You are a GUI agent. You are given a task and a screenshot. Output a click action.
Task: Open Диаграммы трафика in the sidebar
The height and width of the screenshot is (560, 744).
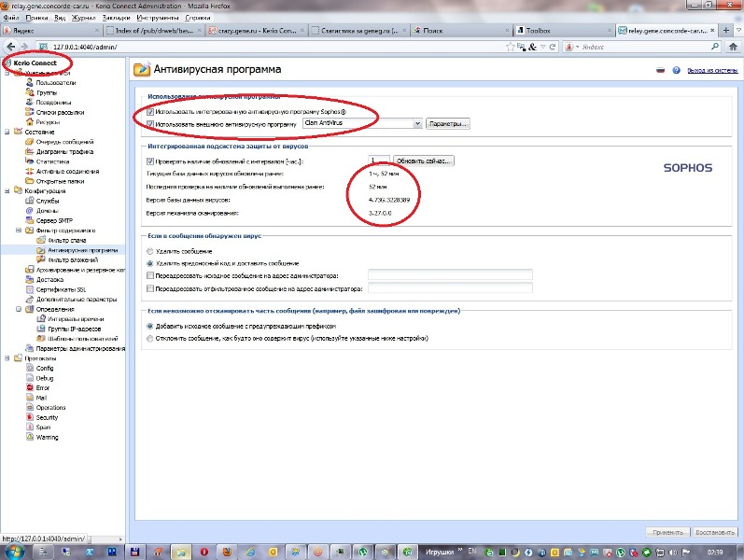coord(62,151)
